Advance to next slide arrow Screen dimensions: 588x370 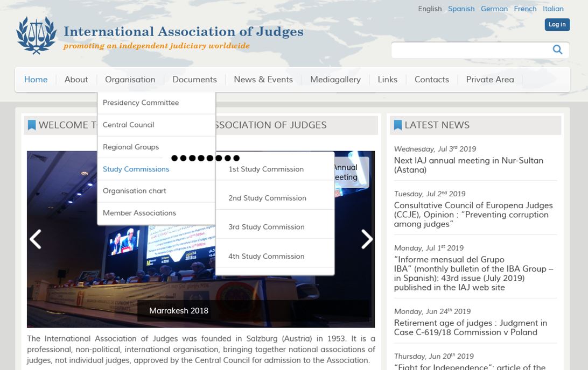point(367,239)
